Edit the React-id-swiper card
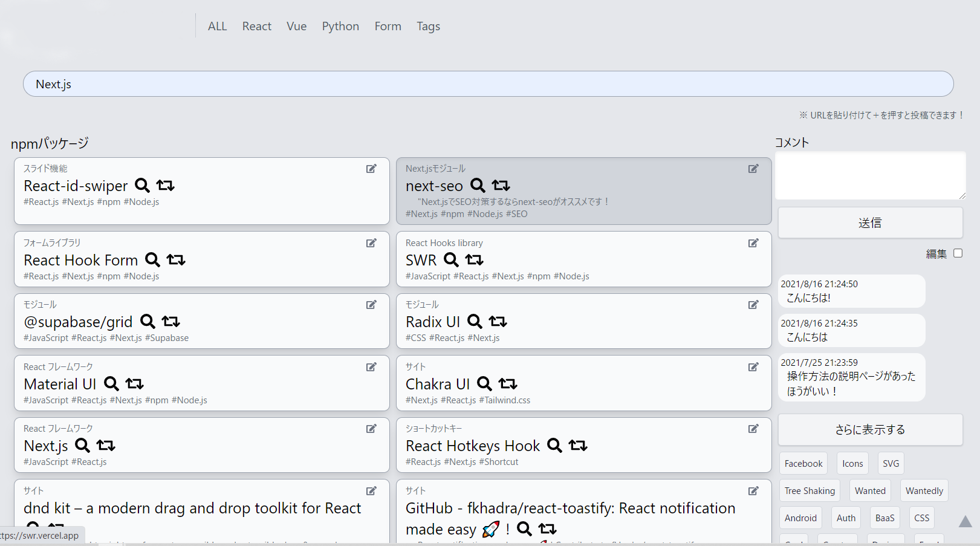The image size is (980, 546). pos(371,169)
